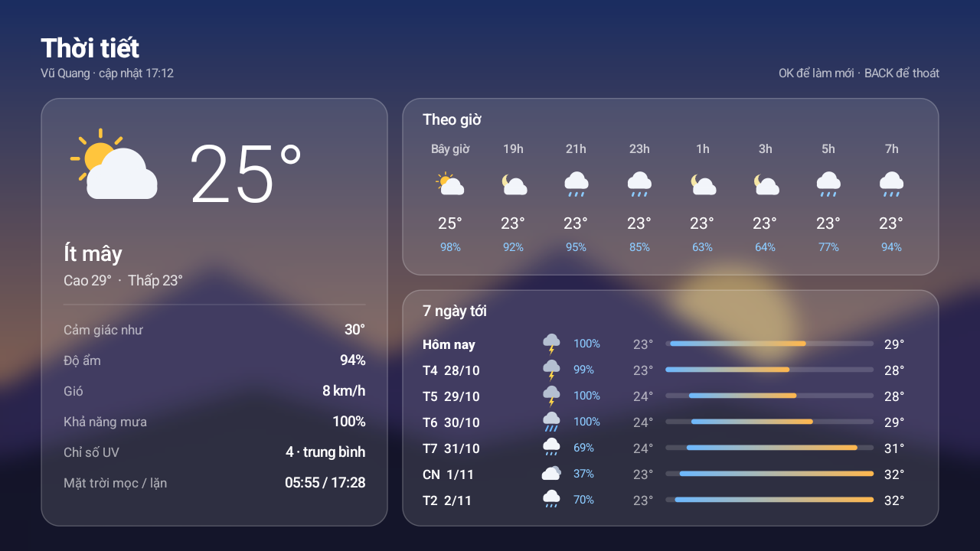Click the Vũ Quang location update line

107,73
